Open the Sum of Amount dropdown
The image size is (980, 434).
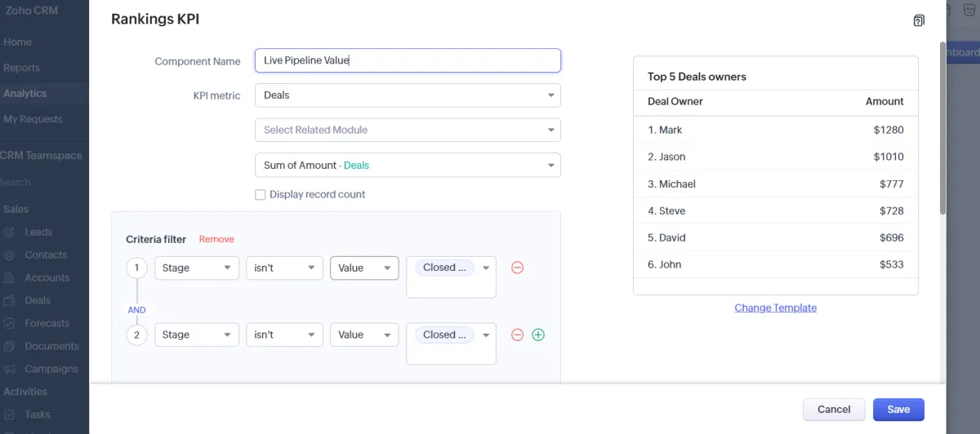(x=408, y=165)
